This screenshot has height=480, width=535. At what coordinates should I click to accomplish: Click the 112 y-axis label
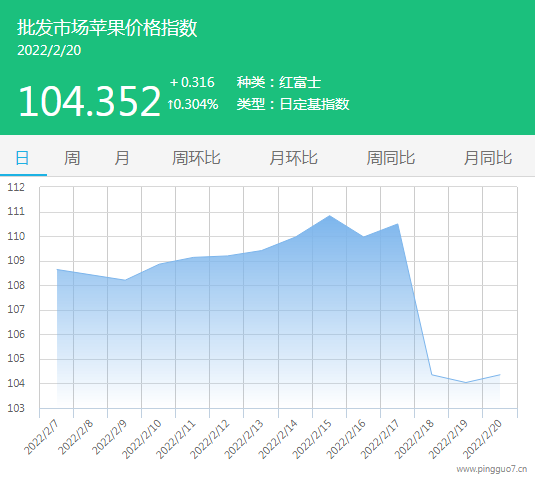[16, 187]
